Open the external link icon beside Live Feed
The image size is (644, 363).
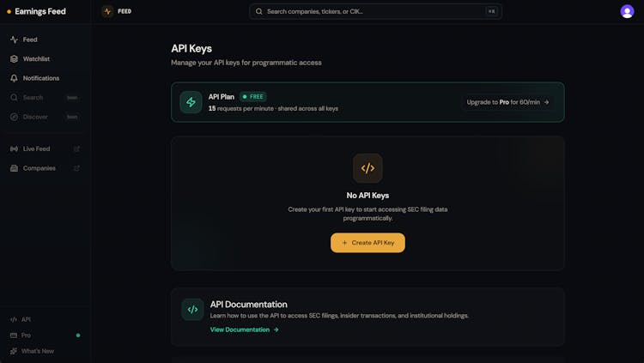point(76,148)
